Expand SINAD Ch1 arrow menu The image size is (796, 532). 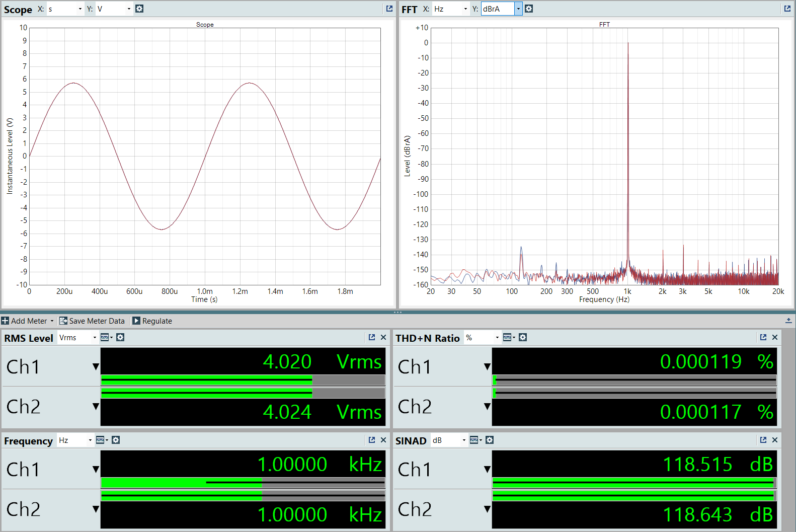click(x=487, y=469)
